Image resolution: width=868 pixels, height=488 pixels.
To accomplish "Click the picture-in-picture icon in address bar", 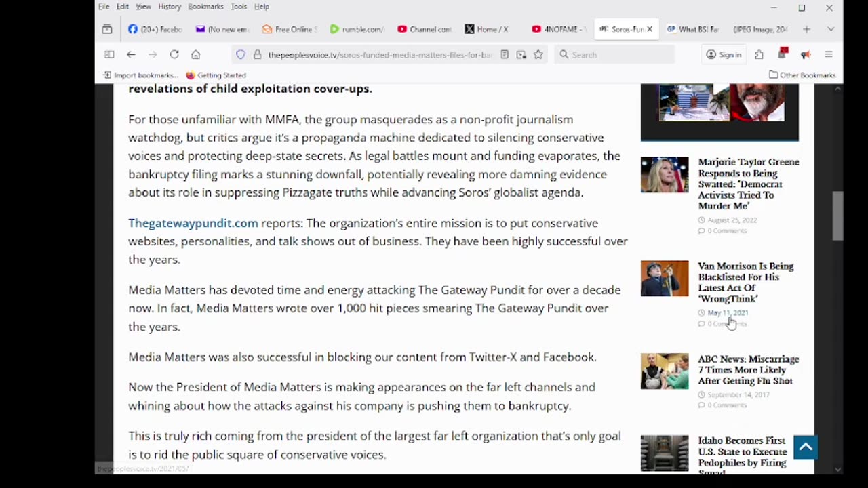I will tap(521, 54).
